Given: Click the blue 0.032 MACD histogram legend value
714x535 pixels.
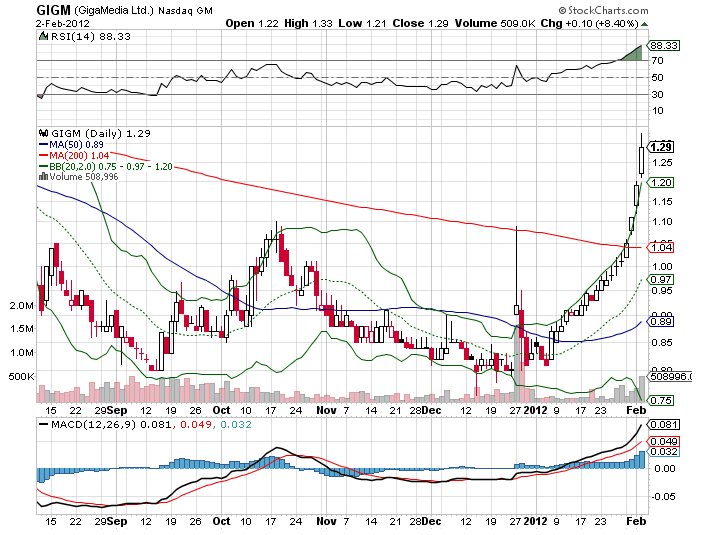Looking at the screenshot, I should [236, 425].
